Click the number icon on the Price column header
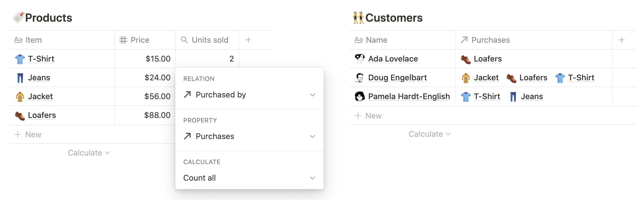 click(123, 40)
